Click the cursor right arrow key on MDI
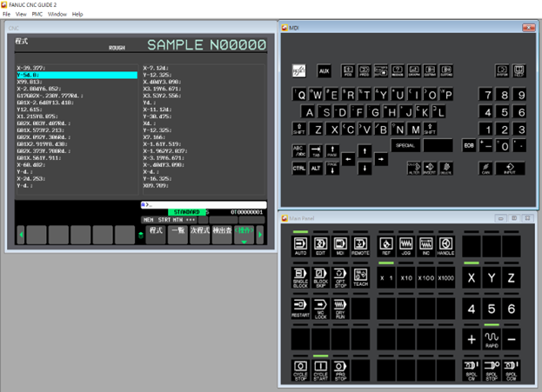The image size is (542, 392). pyautogui.click(x=381, y=159)
